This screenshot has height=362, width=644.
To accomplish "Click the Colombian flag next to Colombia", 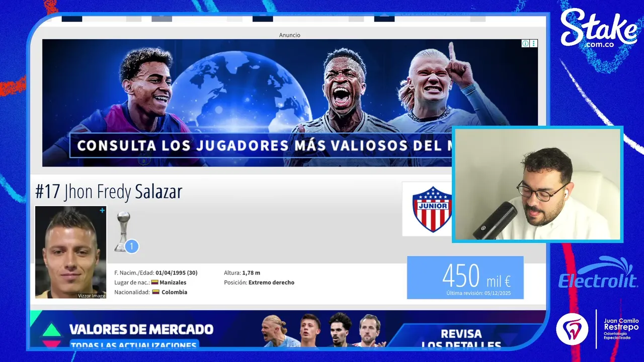I will coord(156,292).
